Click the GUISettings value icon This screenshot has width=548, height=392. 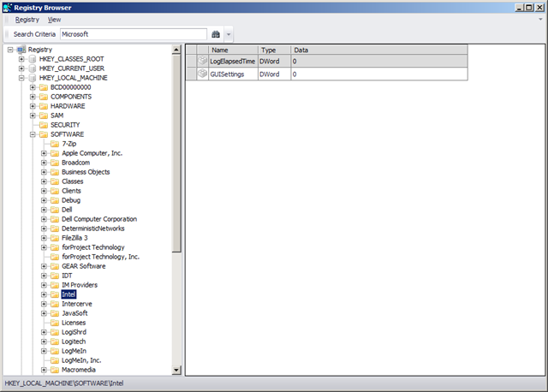coord(203,74)
